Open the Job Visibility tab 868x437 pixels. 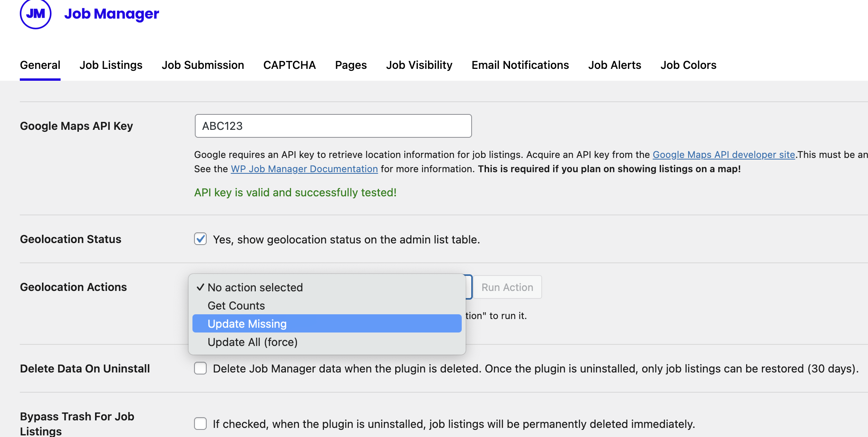click(x=419, y=65)
